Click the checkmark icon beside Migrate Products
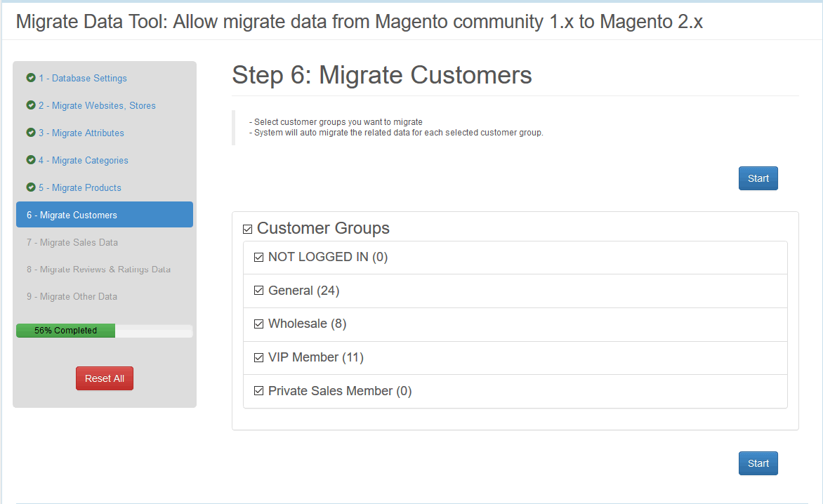 (31, 187)
